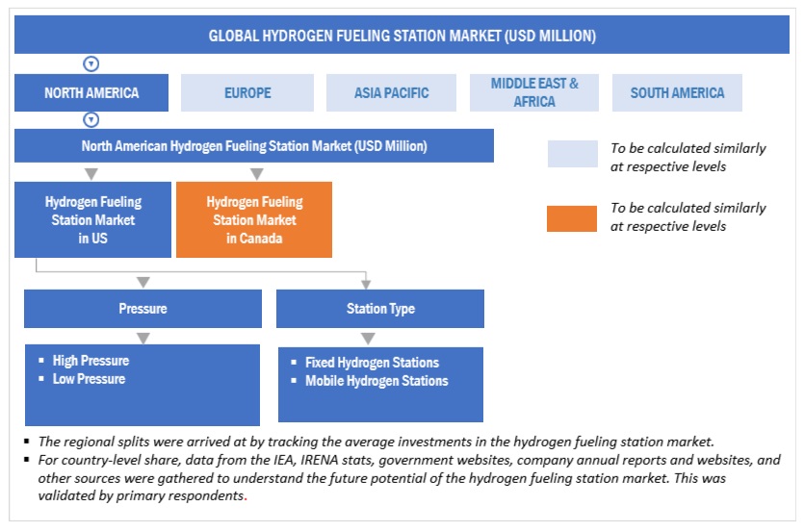Select the Europe region box
Screen dimensions: 804x532
tap(247, 92)
